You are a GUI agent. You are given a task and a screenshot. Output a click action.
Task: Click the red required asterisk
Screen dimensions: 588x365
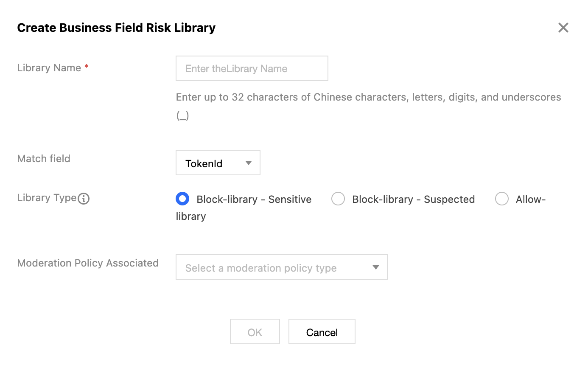[x=87, y=68]
